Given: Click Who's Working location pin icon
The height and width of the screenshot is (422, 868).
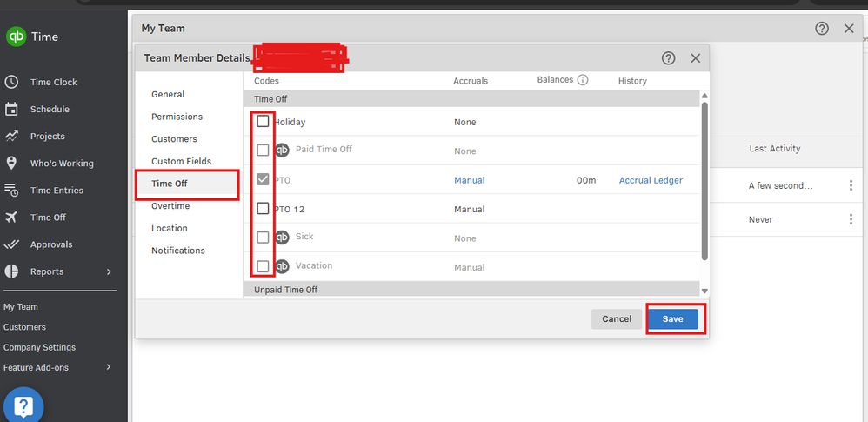Looking at the screenshot, I should (11, 164).
